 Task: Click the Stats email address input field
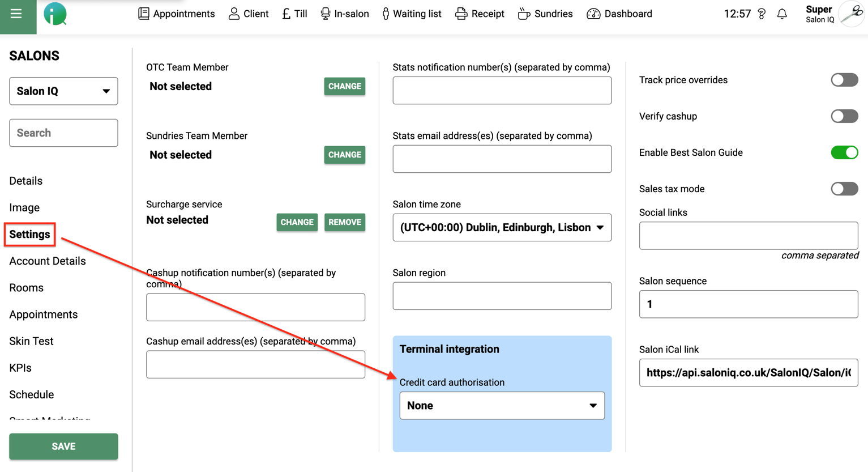click(502, 159)
